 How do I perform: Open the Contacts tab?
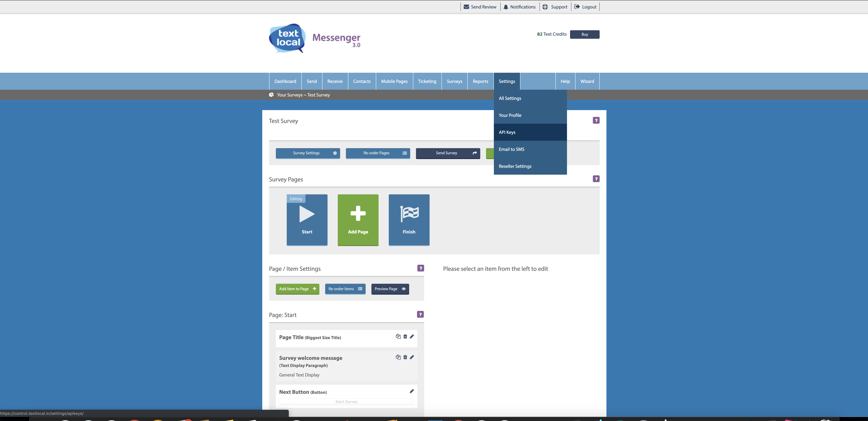(x=362, y=81)
